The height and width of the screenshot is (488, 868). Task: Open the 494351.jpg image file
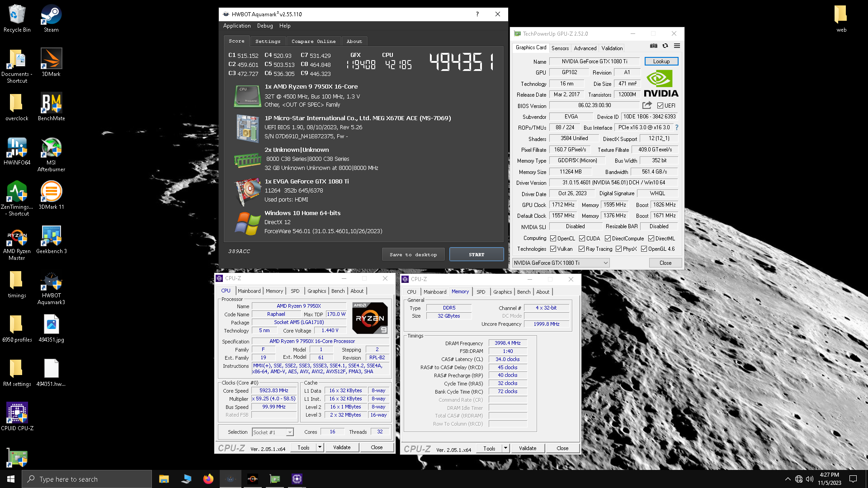coord(51,328)
